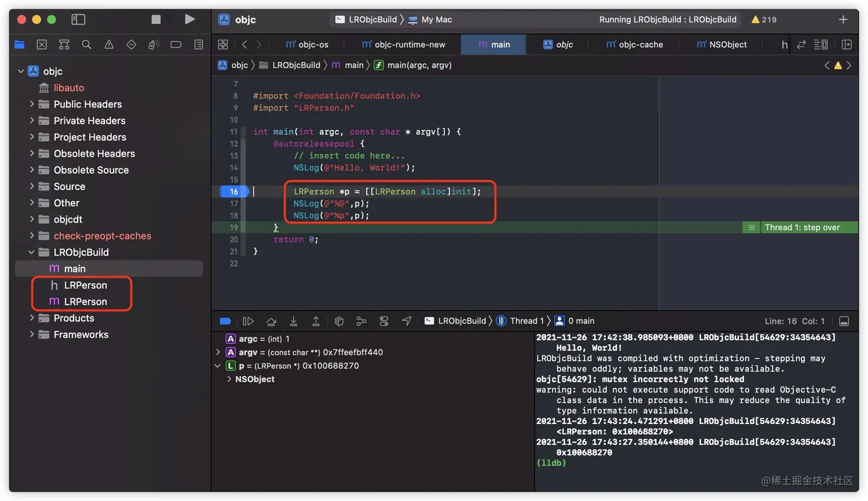868x501 pixels.
Task: Select Thread 1 in debug bar
Action: click(520, 321)
